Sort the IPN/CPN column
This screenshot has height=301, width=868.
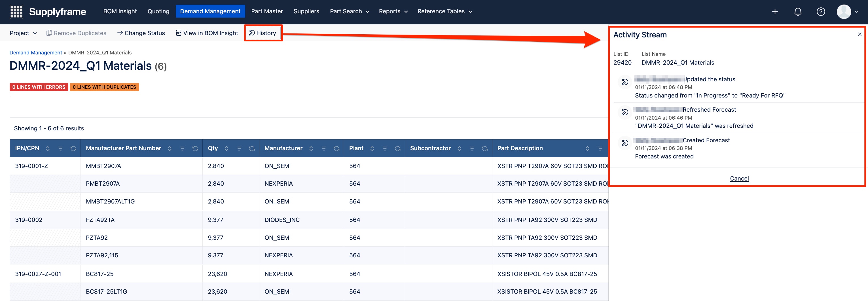tap(48, 149)
